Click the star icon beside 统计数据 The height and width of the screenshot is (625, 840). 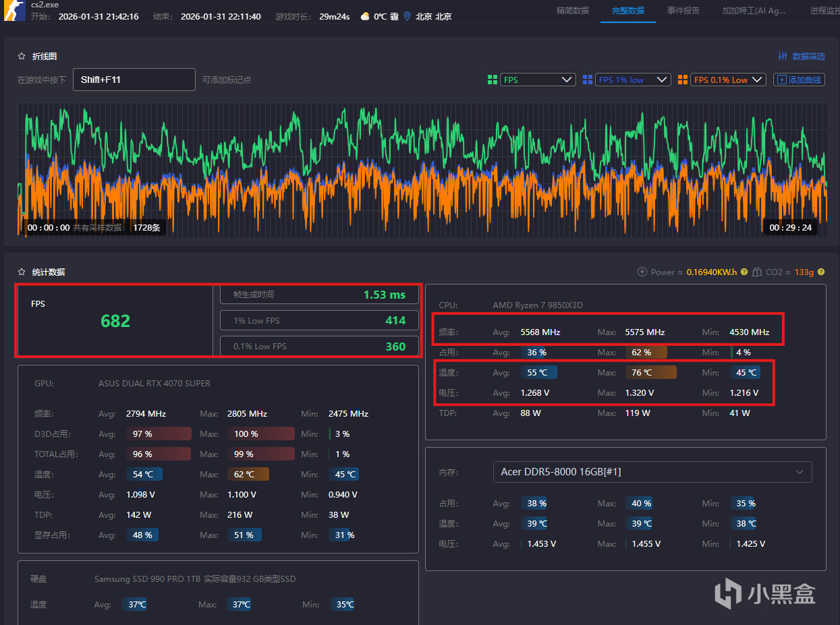pos(22,272)
